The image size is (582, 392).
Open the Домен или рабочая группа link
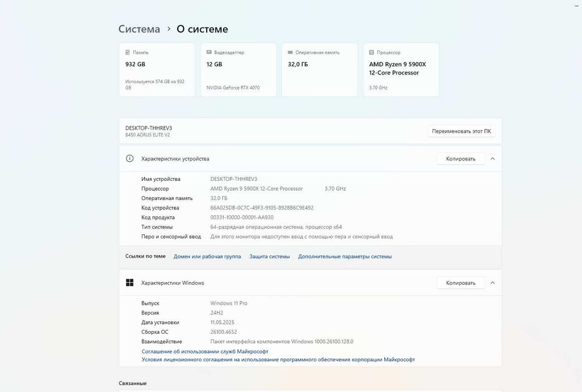point(207,256)
